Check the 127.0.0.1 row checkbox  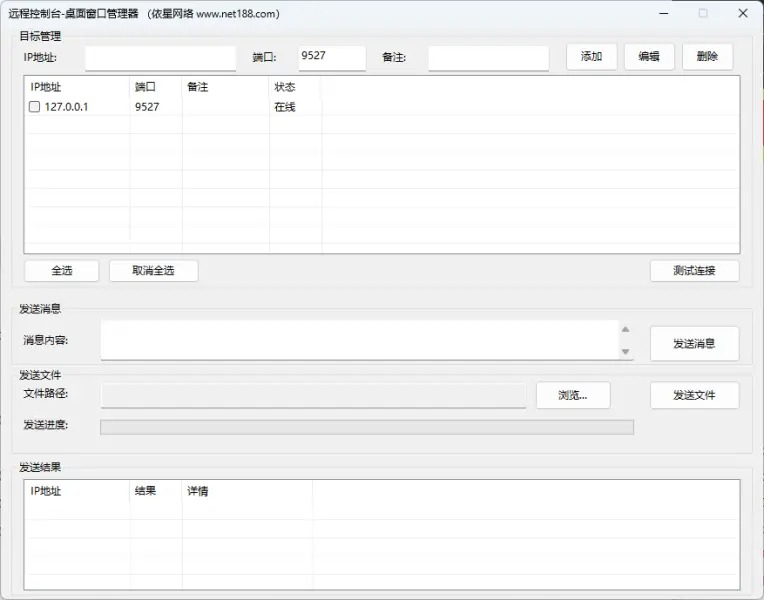click(x=35, y=107)
